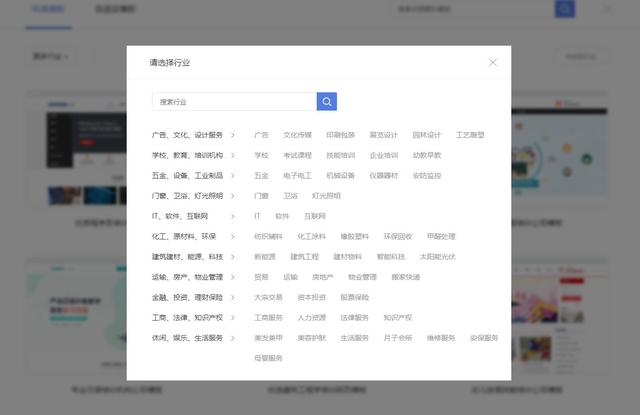640x415 pixels.
Task: Expand the 广告、文化、设计服务 category arrow
Action: coord(233,135)
